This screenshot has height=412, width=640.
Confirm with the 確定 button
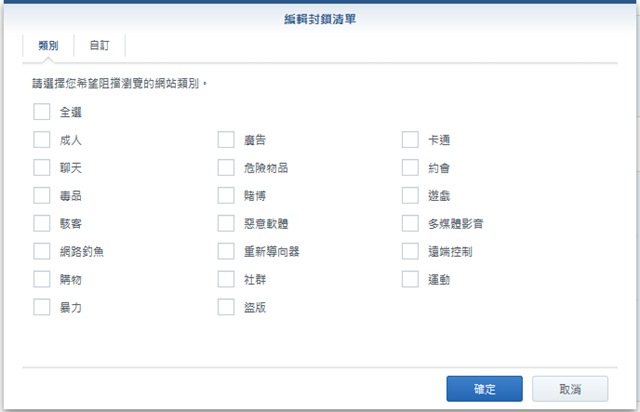tap(484, 389)
